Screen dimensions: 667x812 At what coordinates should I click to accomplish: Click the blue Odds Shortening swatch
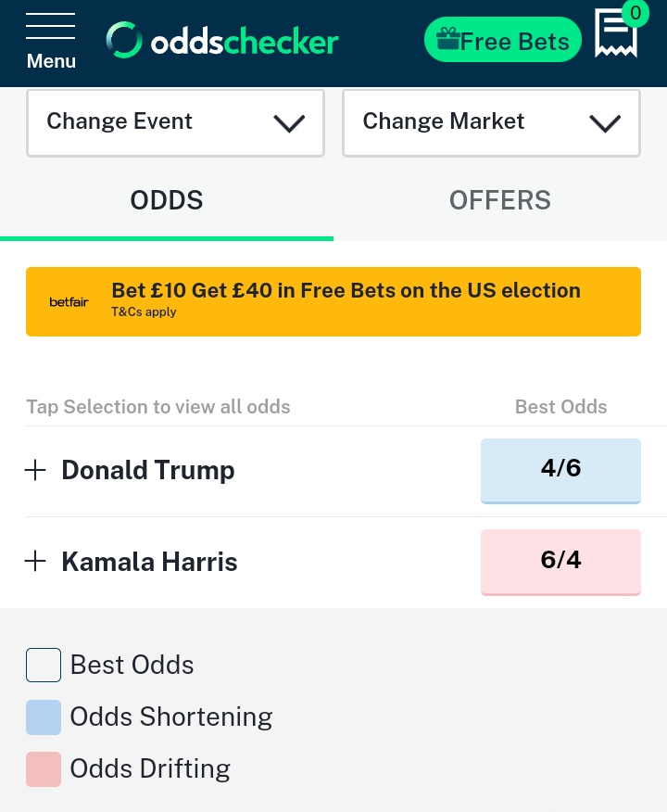click(x=44, y=717)
